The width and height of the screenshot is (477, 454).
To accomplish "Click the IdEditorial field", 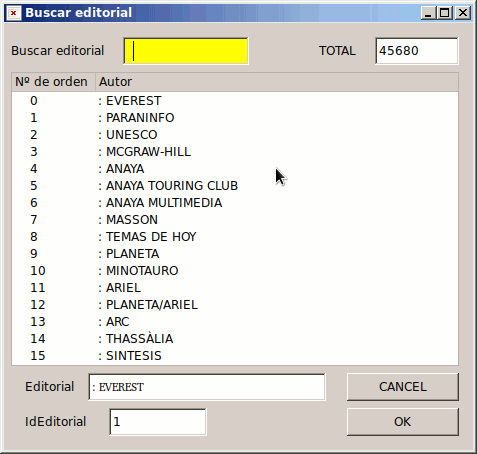I will 158,422.
